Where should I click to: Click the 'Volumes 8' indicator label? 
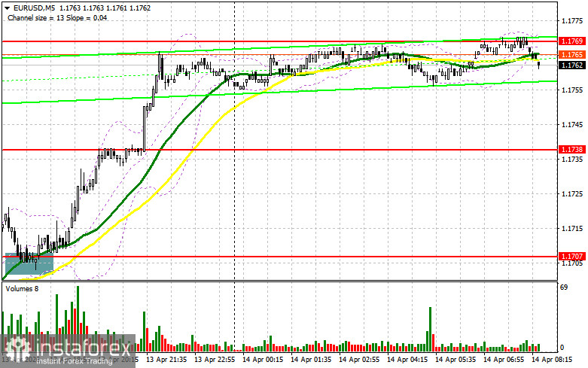[x=21, y=288]
